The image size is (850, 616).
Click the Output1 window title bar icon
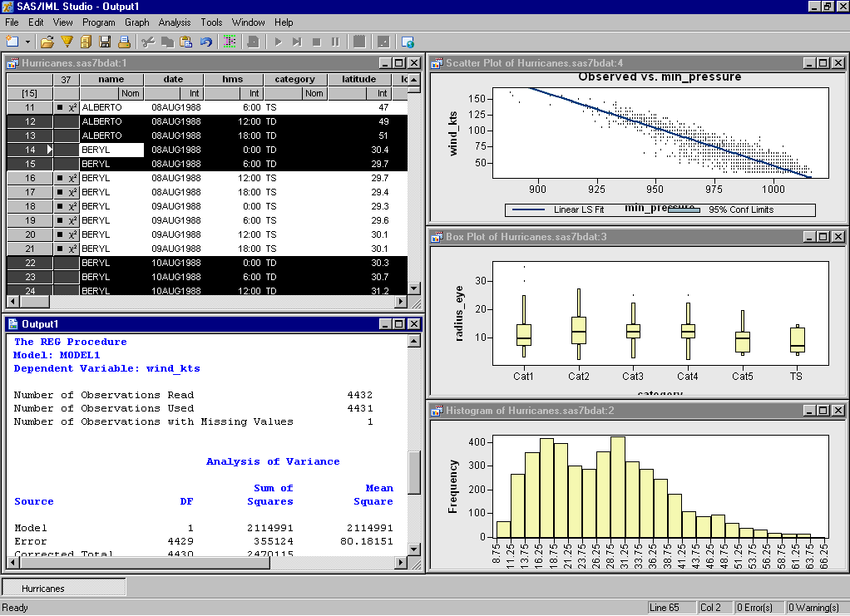[x=13, y=324]
